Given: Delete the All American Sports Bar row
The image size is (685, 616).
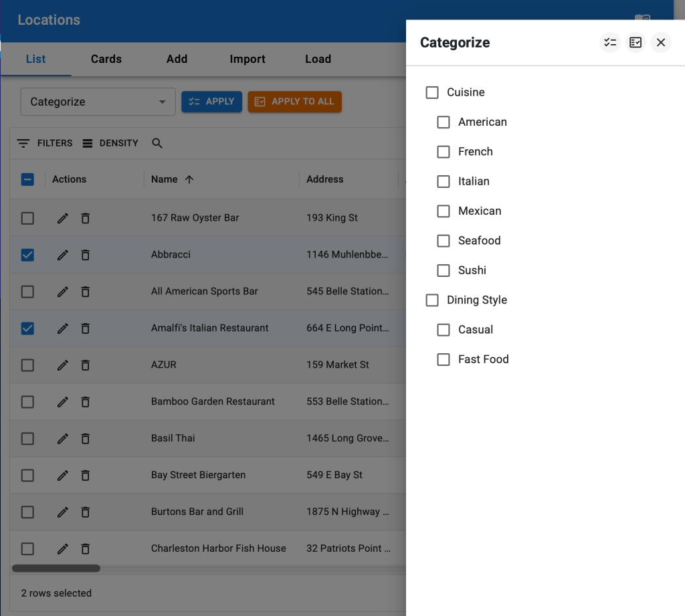Looking at the screenshot, I should (86, 292).
